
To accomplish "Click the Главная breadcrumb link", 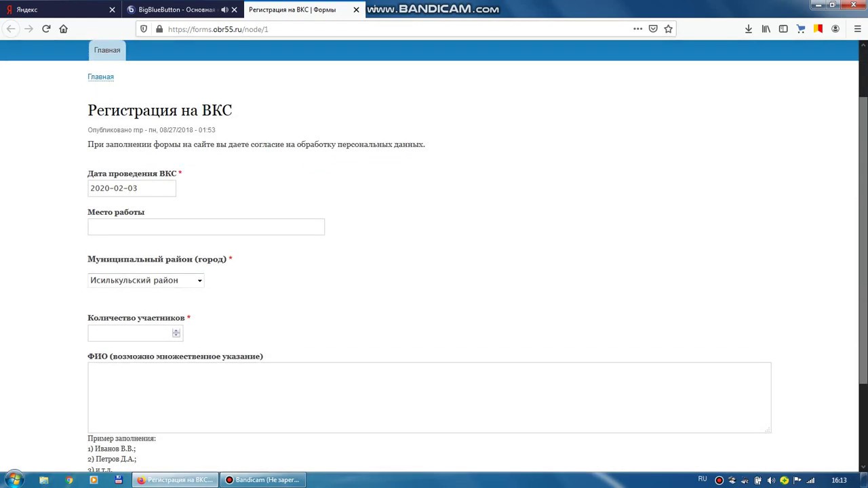I will click(100, 77).
